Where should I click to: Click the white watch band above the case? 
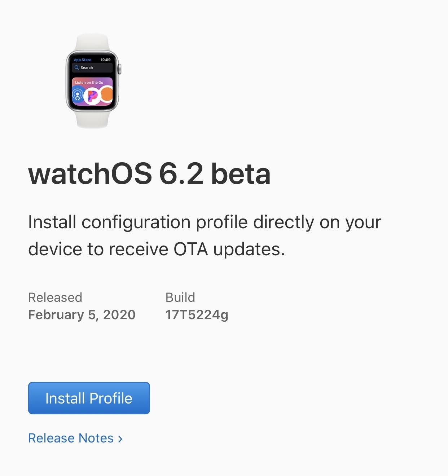tap(92, 42)
